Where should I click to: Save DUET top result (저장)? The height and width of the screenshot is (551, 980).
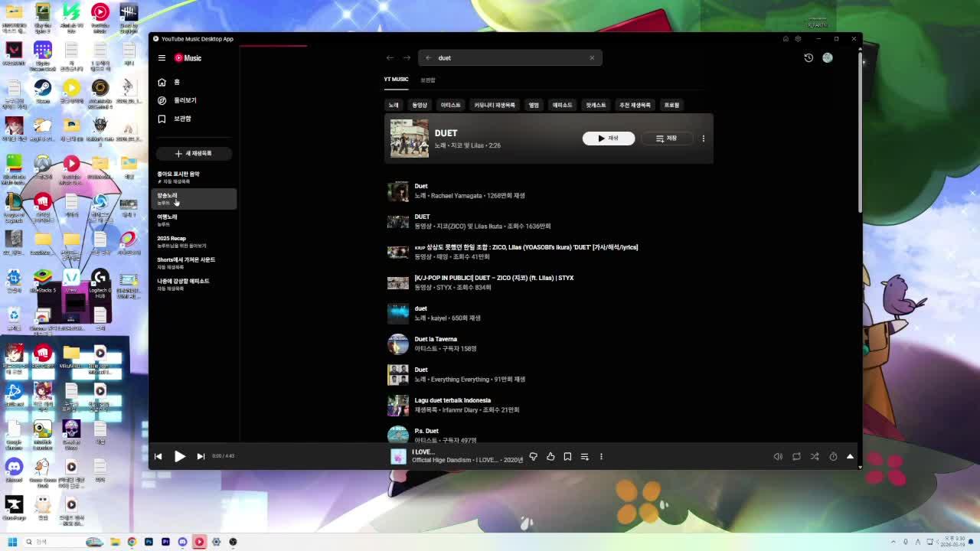[666, 139]
